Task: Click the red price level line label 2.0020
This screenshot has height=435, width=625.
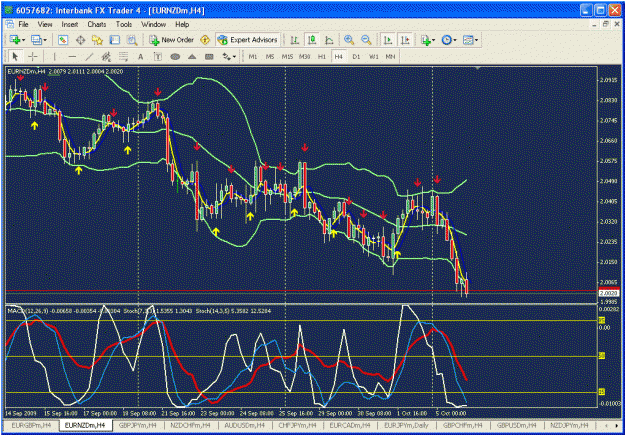Action: (607, 293)
